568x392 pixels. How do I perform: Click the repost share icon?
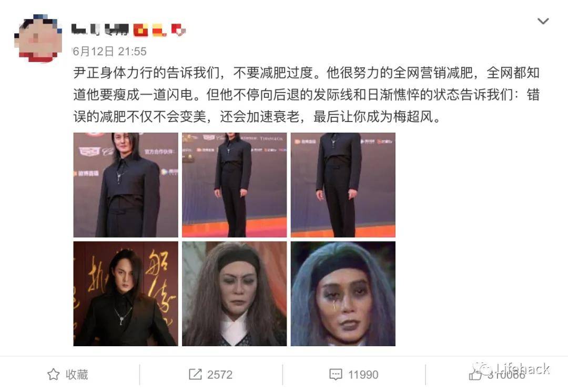coord(195,374)
